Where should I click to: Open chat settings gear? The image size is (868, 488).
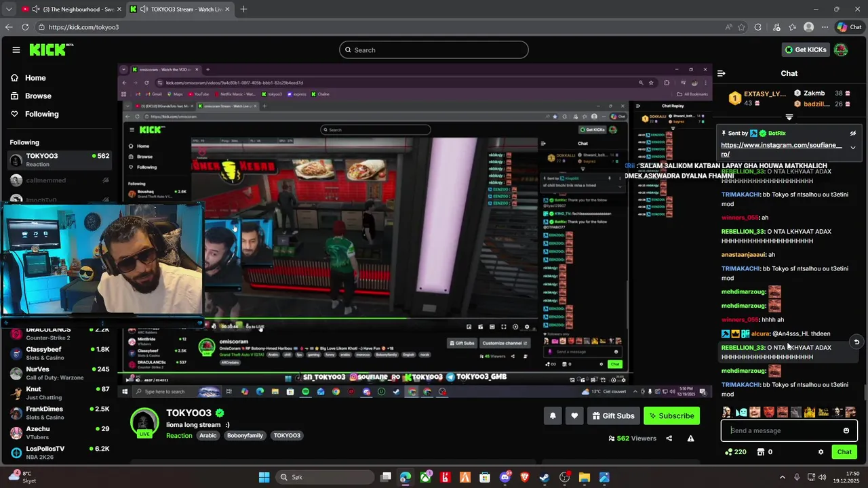coord(821,452)
